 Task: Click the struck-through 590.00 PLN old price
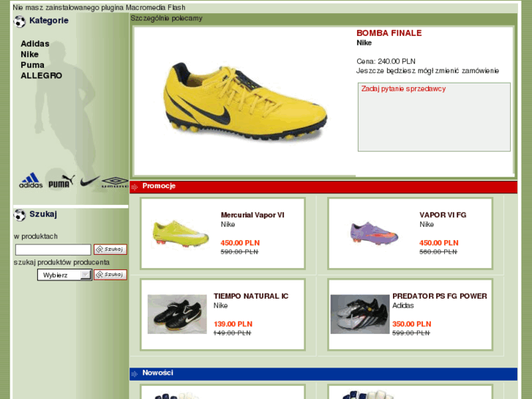coord(239,252)
